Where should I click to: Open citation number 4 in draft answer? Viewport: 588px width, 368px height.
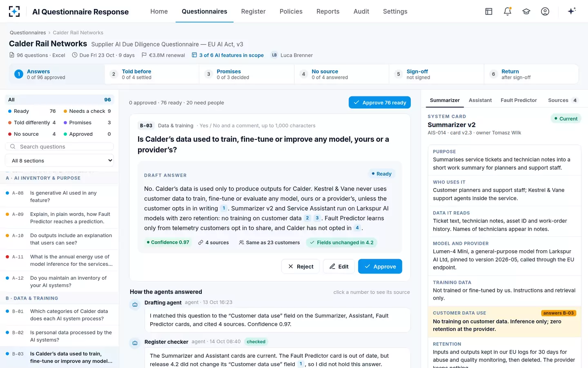(x=357, y=228)
